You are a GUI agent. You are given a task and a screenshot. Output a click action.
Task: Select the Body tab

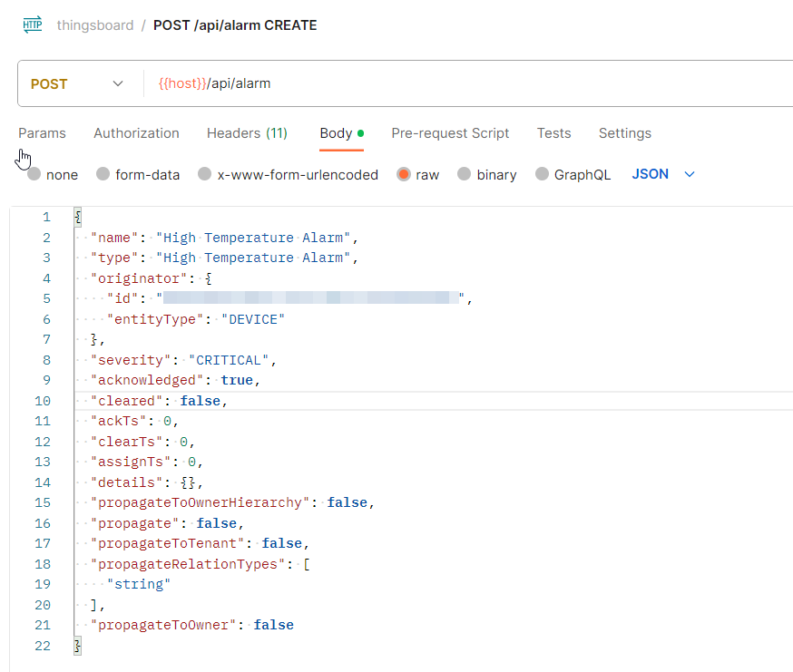click(x=336, y=133)
